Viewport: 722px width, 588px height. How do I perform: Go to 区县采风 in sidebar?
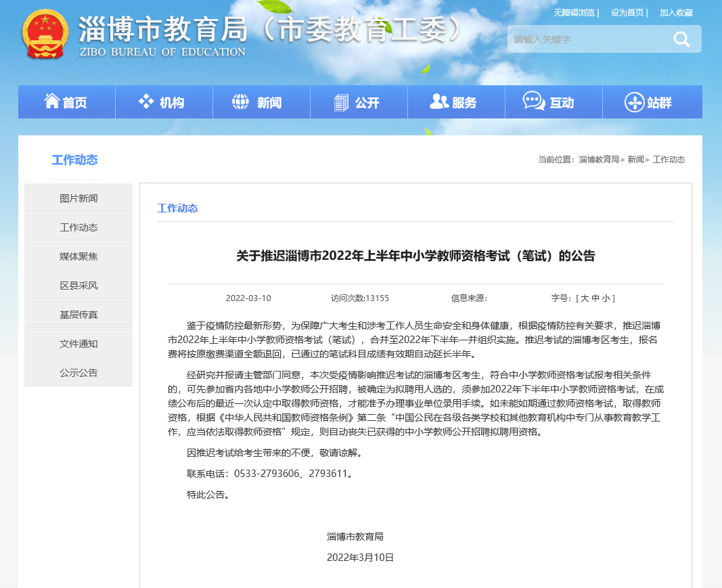[x=78, y=286]
